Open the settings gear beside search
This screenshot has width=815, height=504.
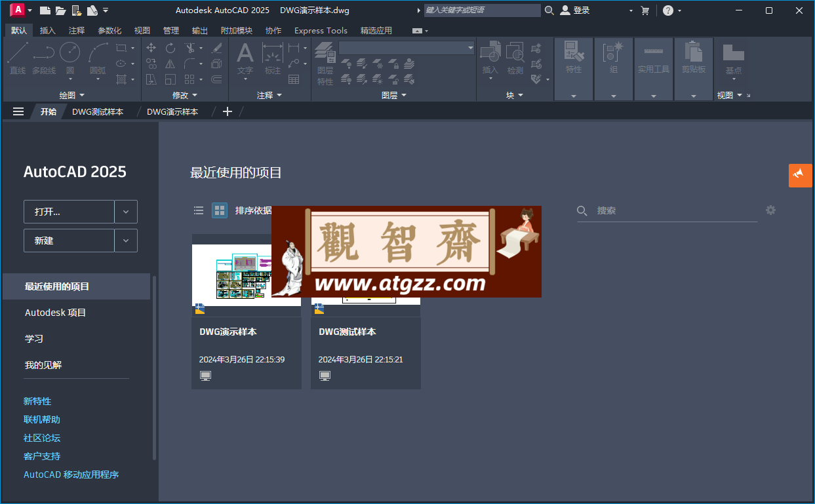click(770, 210)
